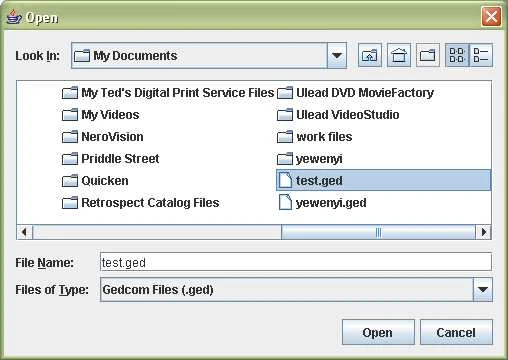Select the work files folder
The image size is (508, 360).
tap(315, 136)
